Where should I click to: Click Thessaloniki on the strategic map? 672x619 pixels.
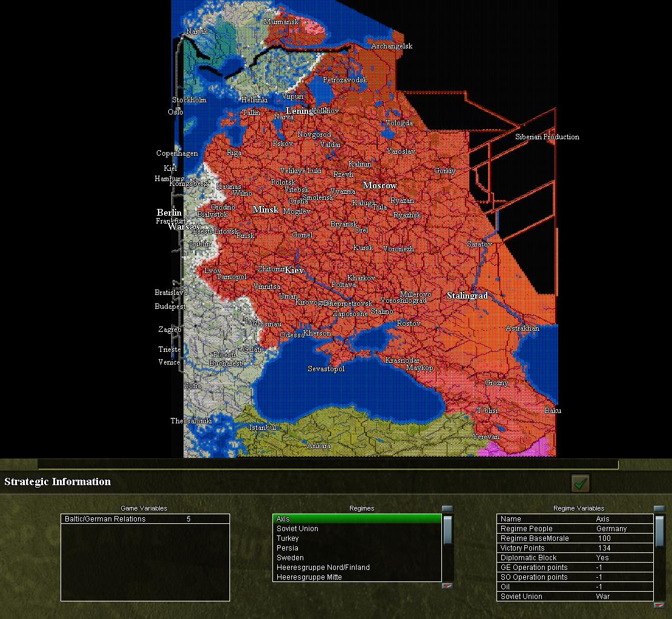coord(191,420)
